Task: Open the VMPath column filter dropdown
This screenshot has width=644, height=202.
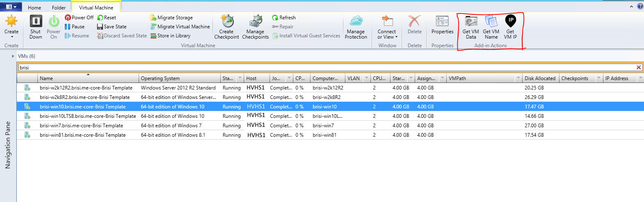Action: pos(518,78)
